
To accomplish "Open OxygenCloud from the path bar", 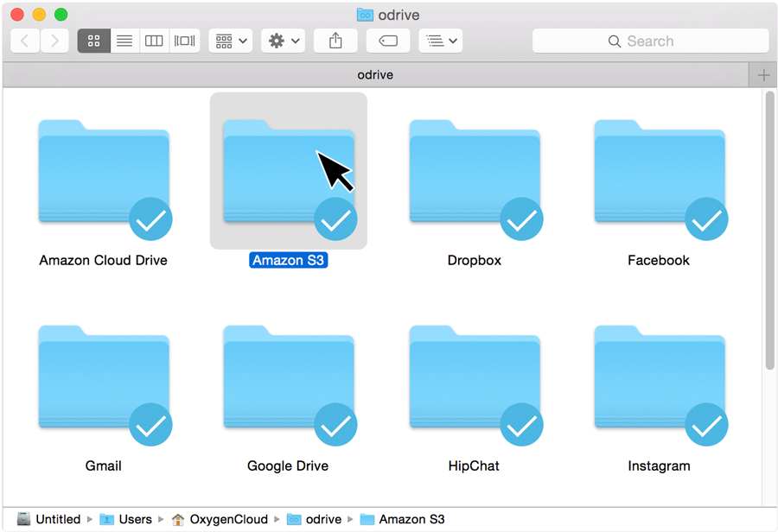I will click(226, 519).
